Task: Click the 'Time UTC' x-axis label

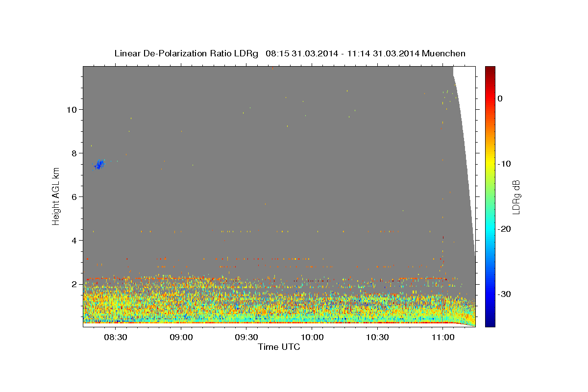Action: (279, 347)
